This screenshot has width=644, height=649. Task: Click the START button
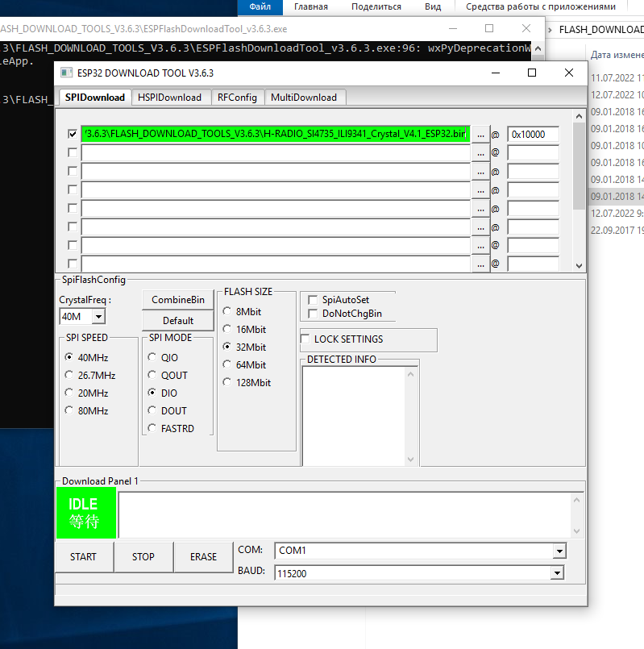coord(84,557)
